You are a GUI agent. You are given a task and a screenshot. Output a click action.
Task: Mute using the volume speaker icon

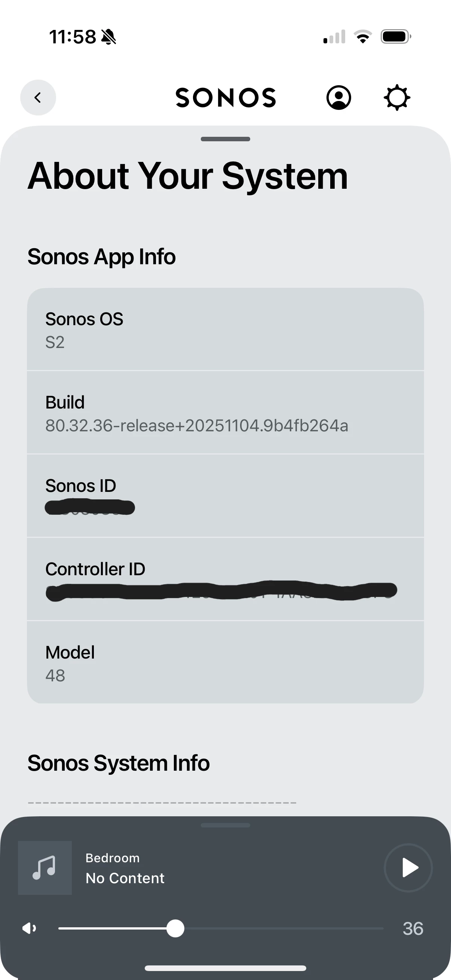point(29,928)
